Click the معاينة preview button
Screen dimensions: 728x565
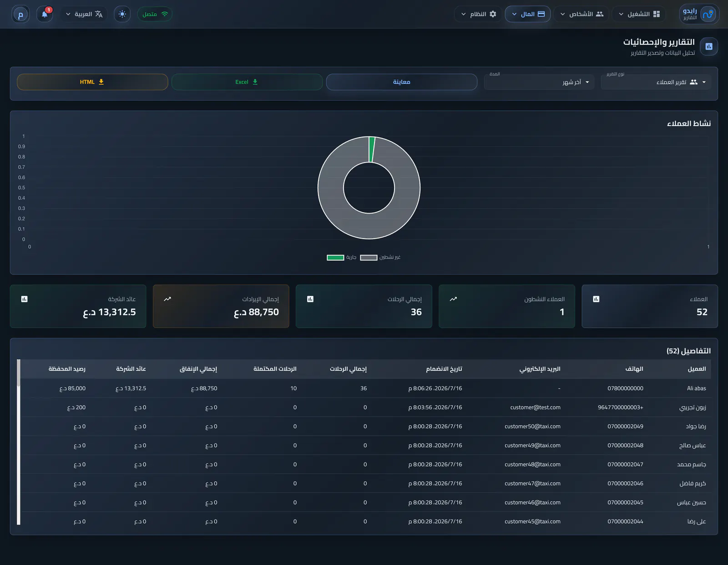pos(402,82)
